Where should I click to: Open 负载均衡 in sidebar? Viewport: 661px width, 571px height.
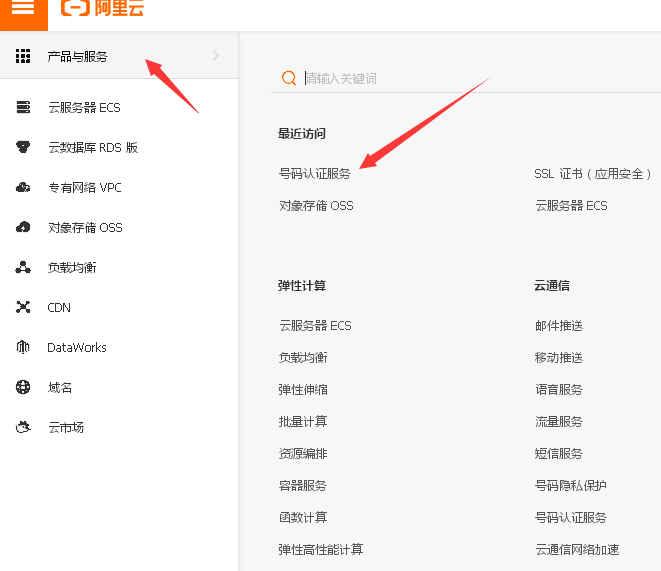coord(72,268)
